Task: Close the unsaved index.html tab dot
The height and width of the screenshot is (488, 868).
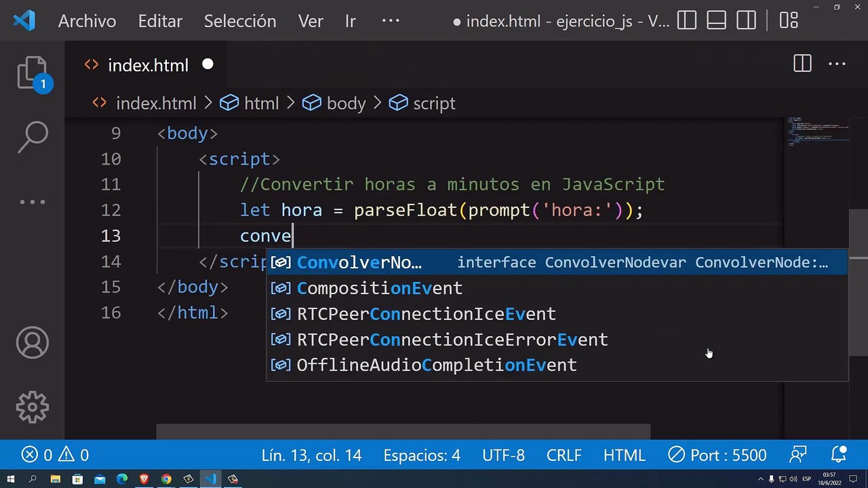Action: [x=208, y=64]
